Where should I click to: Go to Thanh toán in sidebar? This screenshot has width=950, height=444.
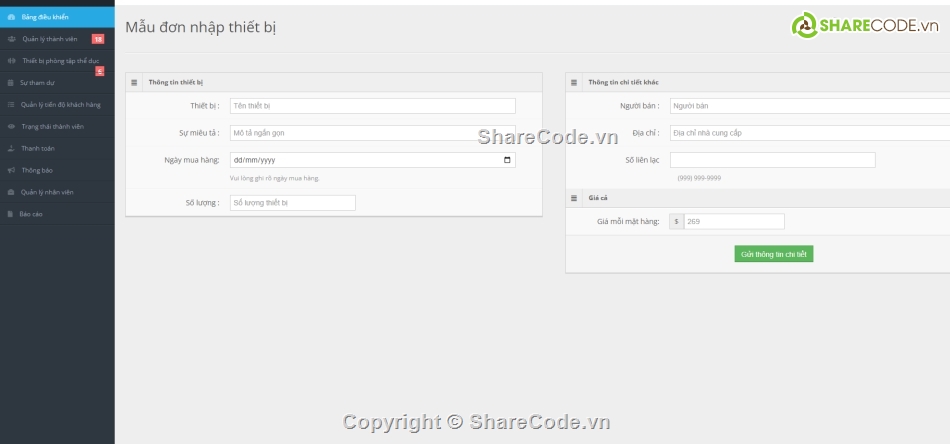pyautogui.click(x=38, y=148)
